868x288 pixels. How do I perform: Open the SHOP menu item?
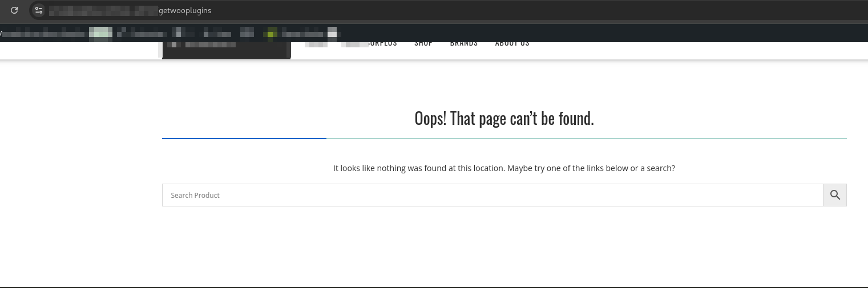click(423, 43)
